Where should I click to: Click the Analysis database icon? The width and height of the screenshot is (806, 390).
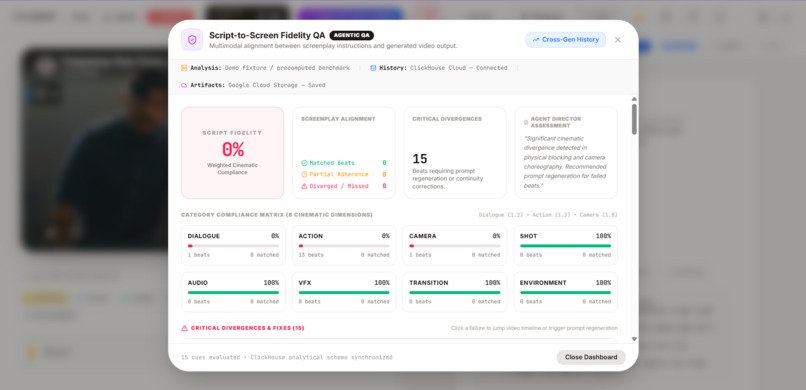tap(184, 68)
